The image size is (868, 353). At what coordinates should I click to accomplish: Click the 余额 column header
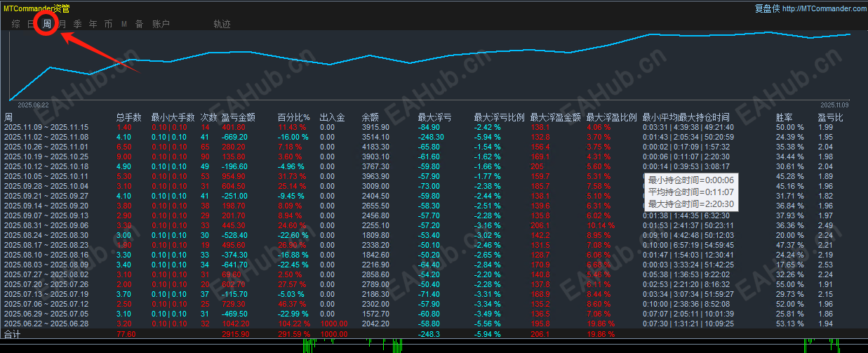(x=370, y=117)
